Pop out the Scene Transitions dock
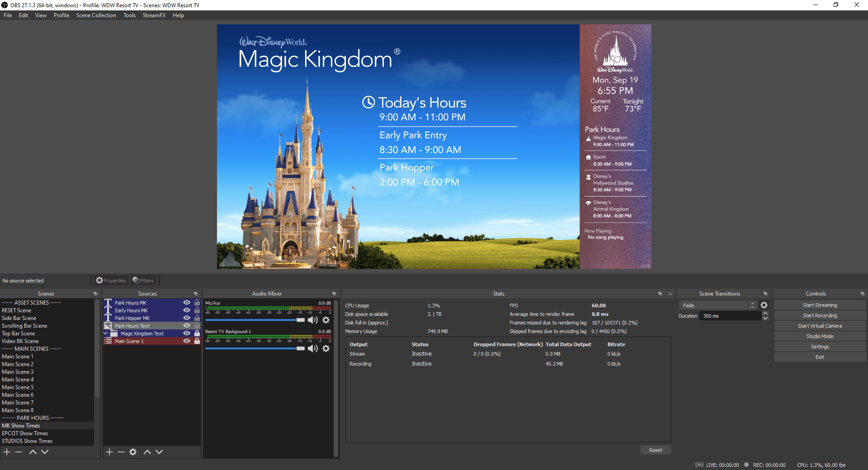This screenshot has width=868, height=470. [765, 294]
